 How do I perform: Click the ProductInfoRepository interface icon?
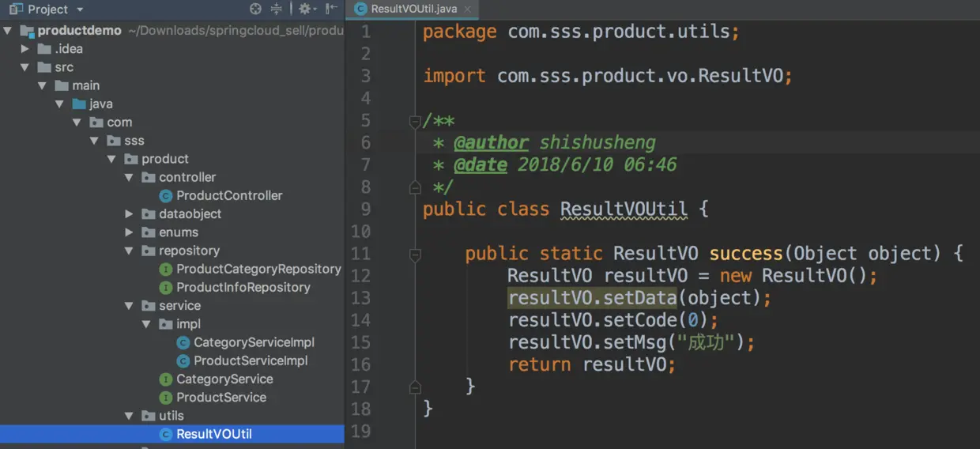tap(166, 287)
